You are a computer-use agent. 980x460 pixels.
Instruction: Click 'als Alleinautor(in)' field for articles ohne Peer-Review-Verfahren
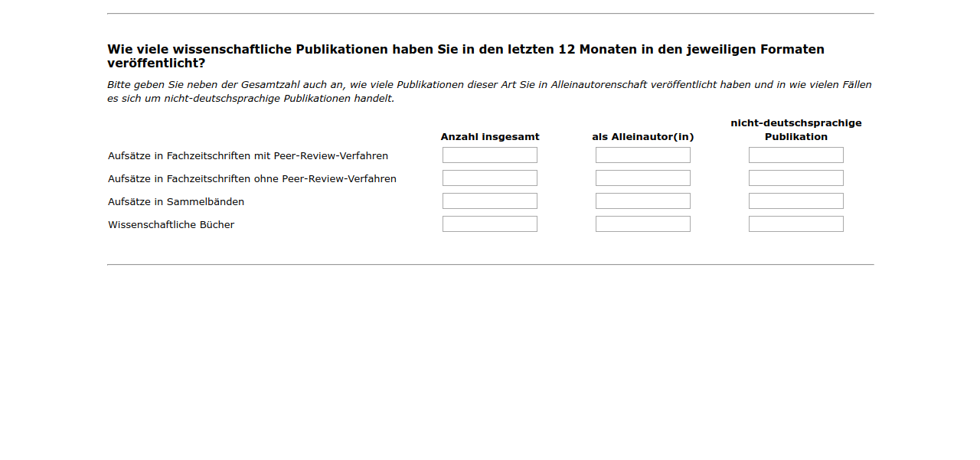[643, 178]
